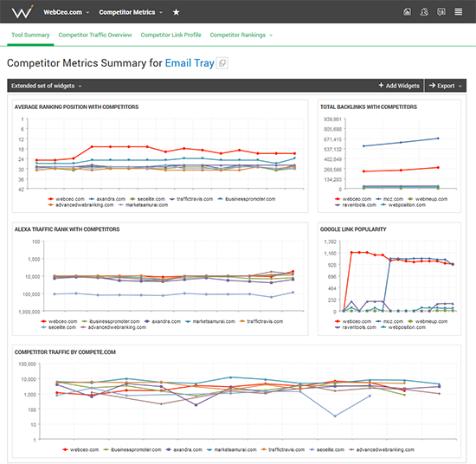Click the copy icon beside Email Tray
This screenshot has height=464, width=476.
(x=222, y=63)
